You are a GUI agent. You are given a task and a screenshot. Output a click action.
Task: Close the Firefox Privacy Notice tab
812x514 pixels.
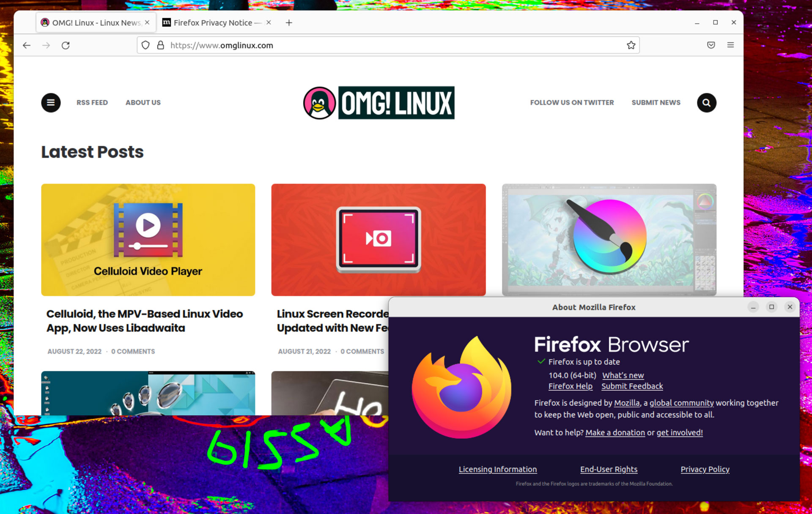click(269, 23)
